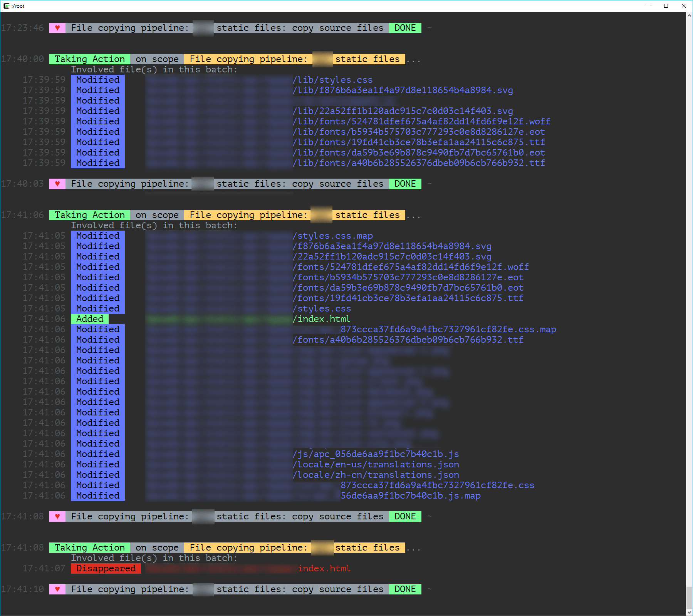
Task: Click the DONE badge at 17:23:46
Action: click(x=405, y=28)
